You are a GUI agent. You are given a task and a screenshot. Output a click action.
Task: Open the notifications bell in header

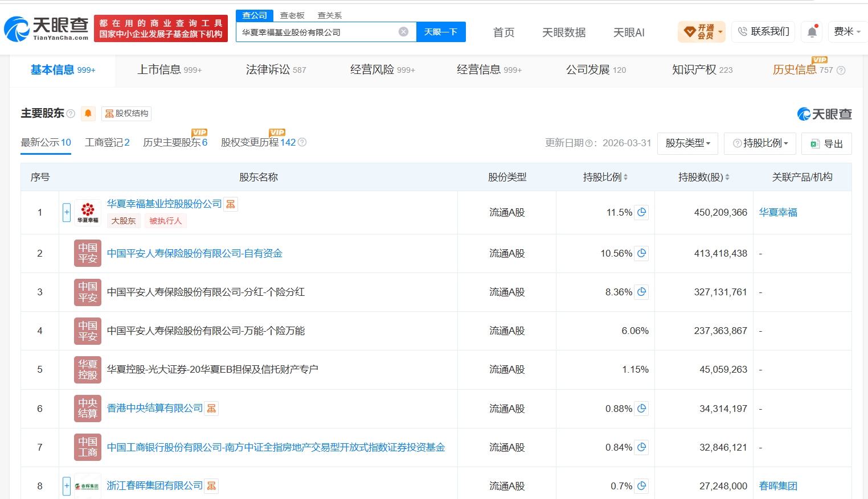[x=812, y=32]
